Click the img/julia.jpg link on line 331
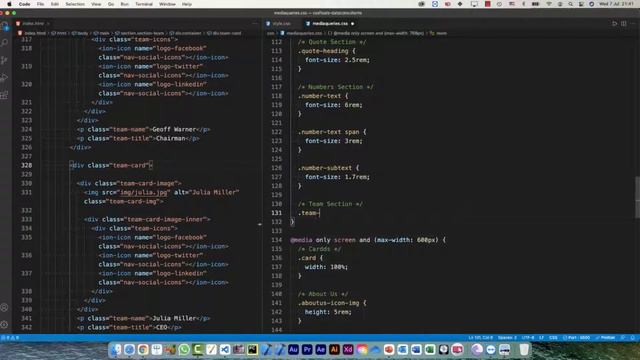The width and height of the screenshot is (640, 360). [144, 192]
